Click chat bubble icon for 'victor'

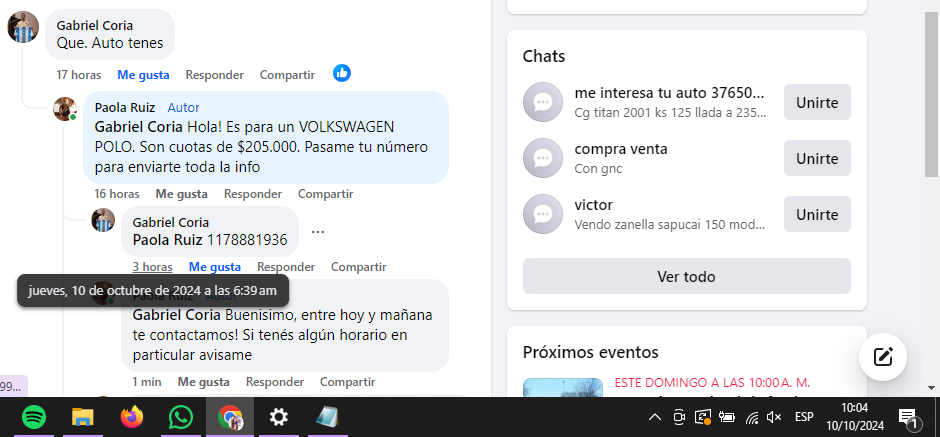click(543, 214)
